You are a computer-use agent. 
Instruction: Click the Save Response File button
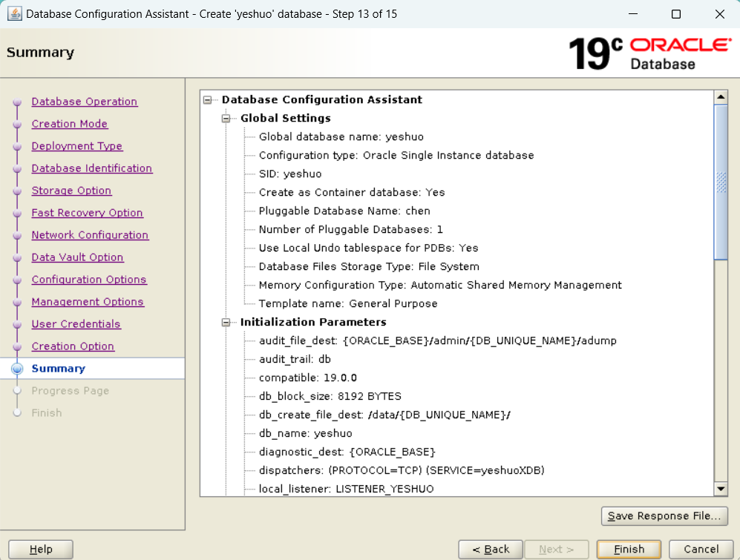(664, 515)
